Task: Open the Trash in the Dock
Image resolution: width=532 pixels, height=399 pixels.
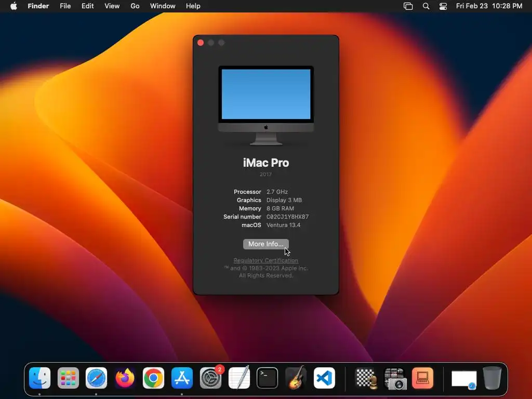Action: click(x=493, y=378)
